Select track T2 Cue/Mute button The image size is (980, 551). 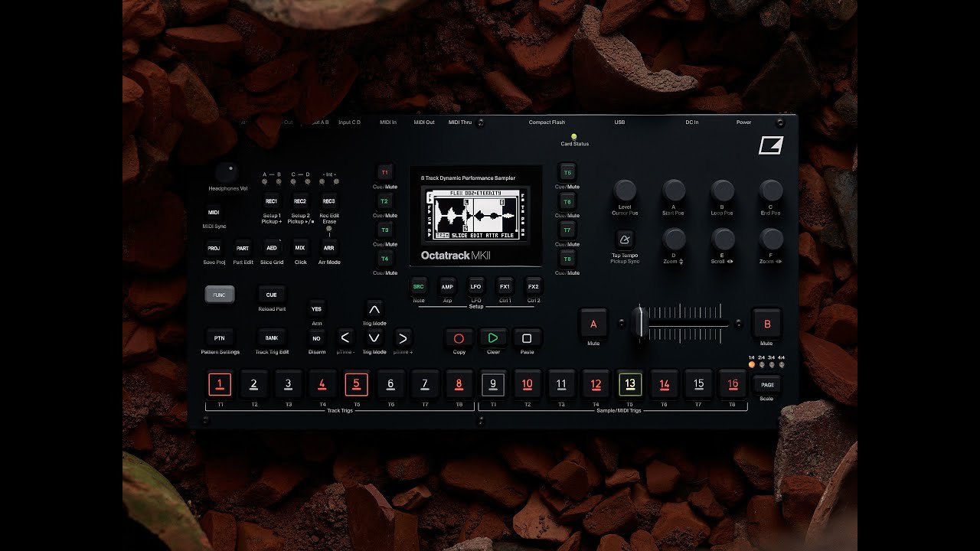click(x=385, y=201)
